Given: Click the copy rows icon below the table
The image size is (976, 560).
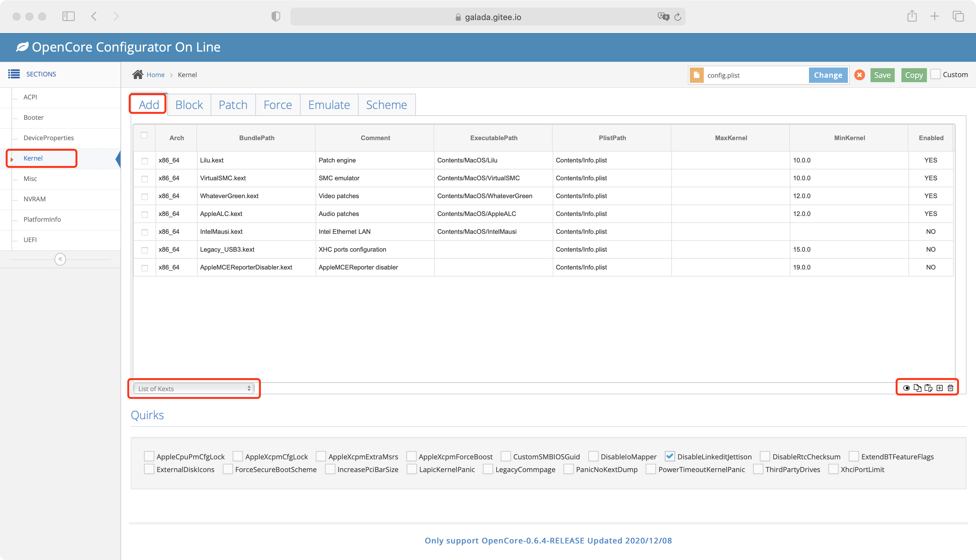Looking at the screenshot, I should point(917,388).
